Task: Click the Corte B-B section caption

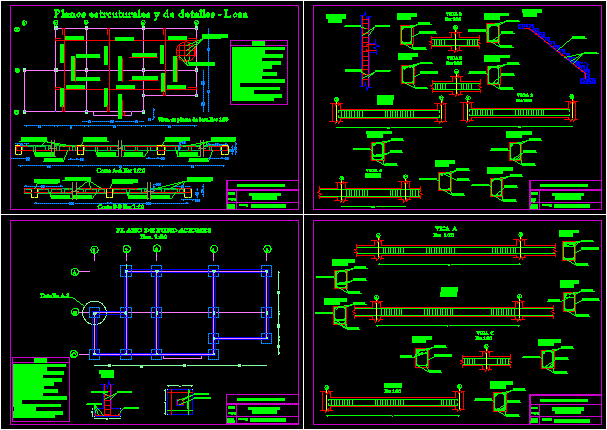Action: click(120, 207)
